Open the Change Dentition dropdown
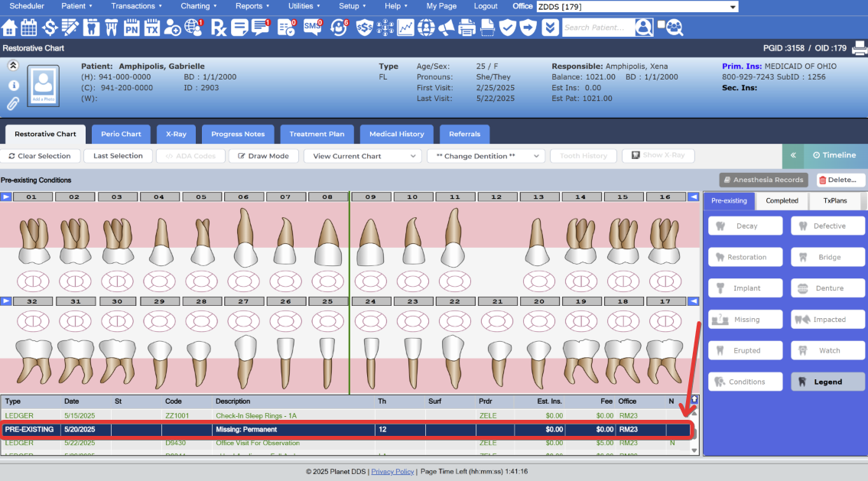Viewport: 868px width, 481px height. pyautogui.click(x=486, y=156)
